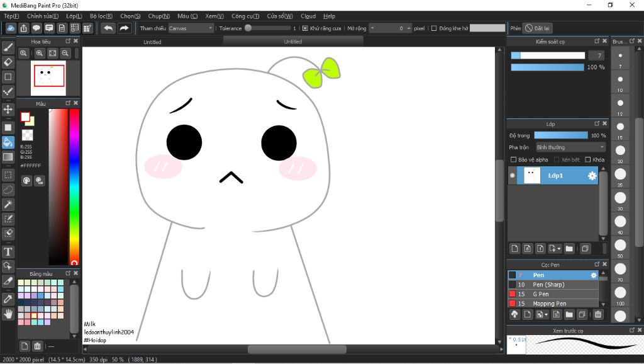The image size is (644, 364).
Task: Close the Bảng màu palette panel
Action: (75, 273)
